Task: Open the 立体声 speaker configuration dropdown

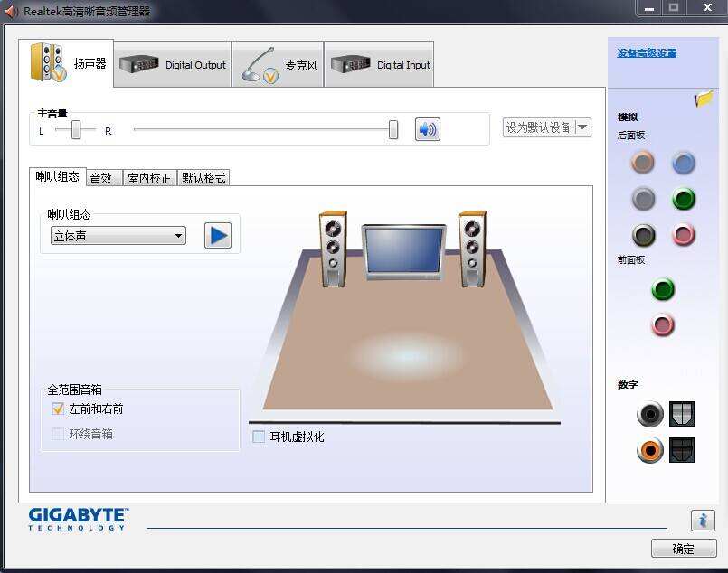Action: (117, 235)
